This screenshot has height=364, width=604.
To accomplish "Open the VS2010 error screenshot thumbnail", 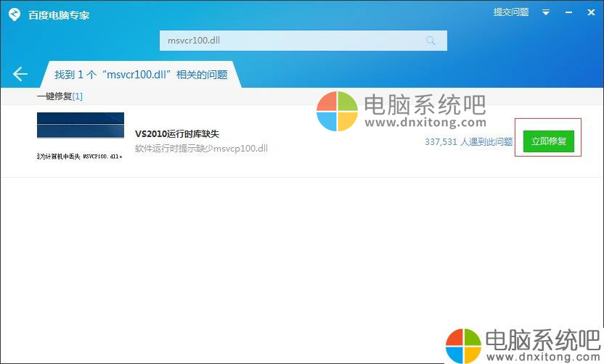I will [81, 136].
